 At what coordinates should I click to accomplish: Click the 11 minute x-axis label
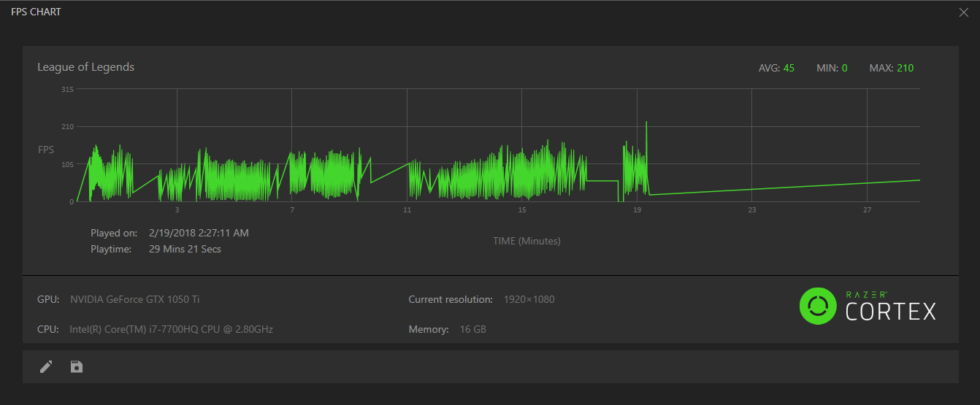coord(407,210)
